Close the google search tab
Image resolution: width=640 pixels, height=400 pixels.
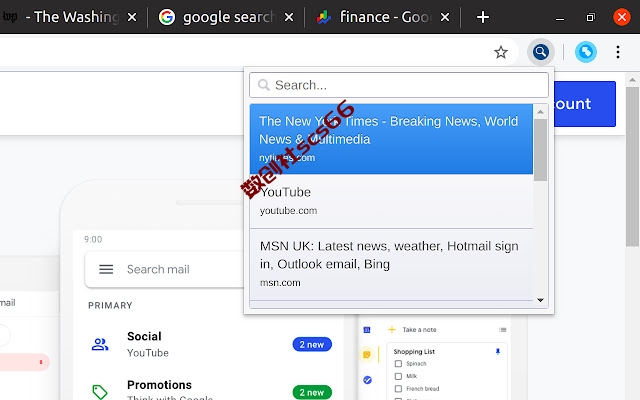pyautogui.click(x=289, y=17)
